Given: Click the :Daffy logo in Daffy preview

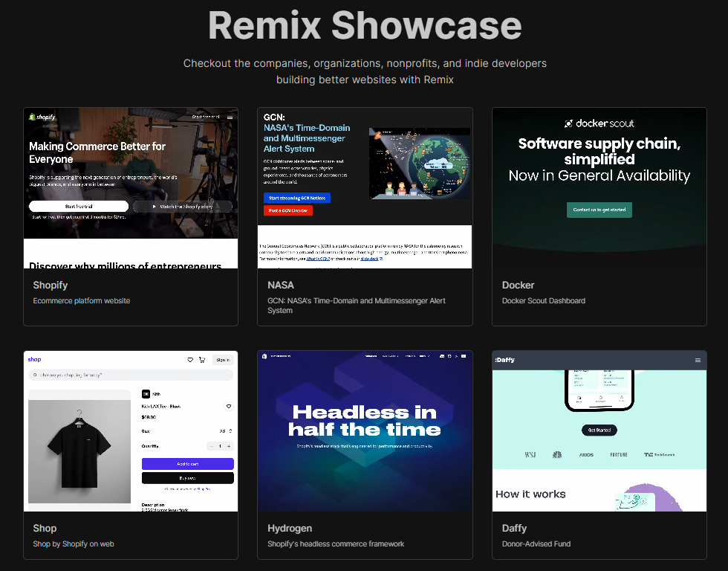Looking at the screenshot, I should (504, 360).
